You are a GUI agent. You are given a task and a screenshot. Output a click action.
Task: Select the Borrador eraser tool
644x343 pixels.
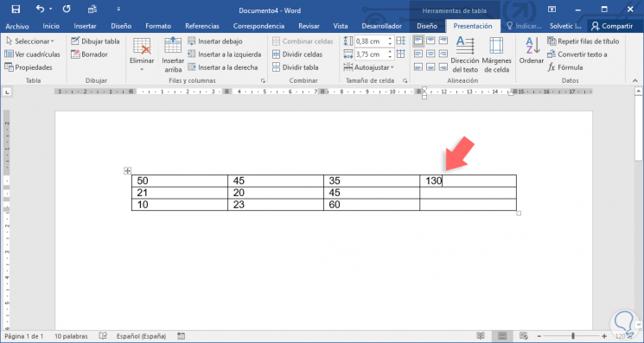[89, 54]
